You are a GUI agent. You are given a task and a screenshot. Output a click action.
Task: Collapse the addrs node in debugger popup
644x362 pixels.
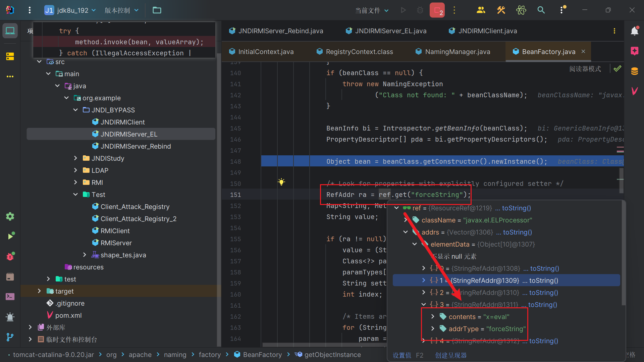click(x=406, y=232)
